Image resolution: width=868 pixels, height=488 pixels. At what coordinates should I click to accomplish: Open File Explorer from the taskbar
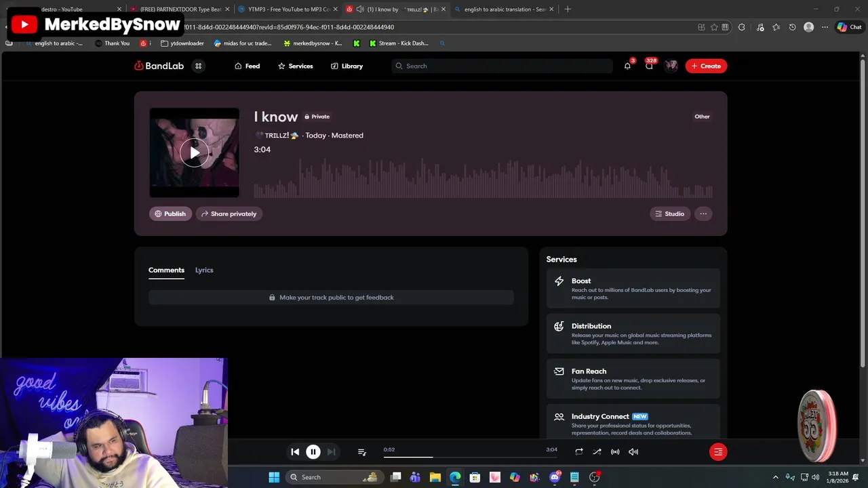(x=435, y=477)
